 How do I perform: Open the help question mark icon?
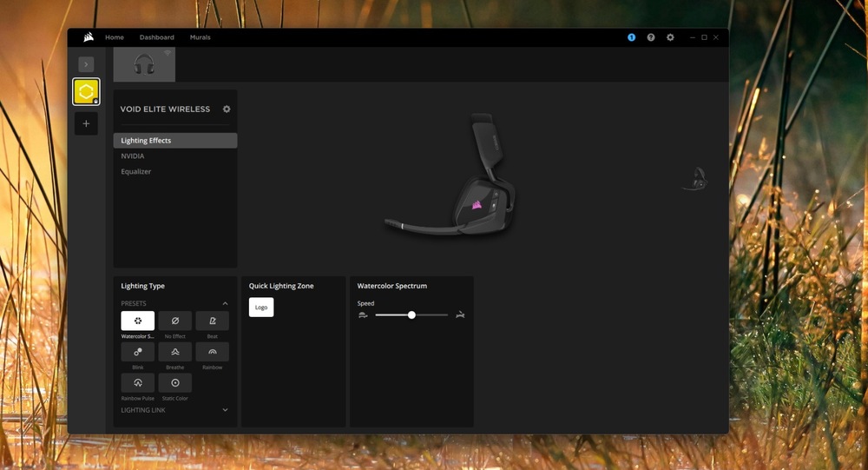point(651,37)
